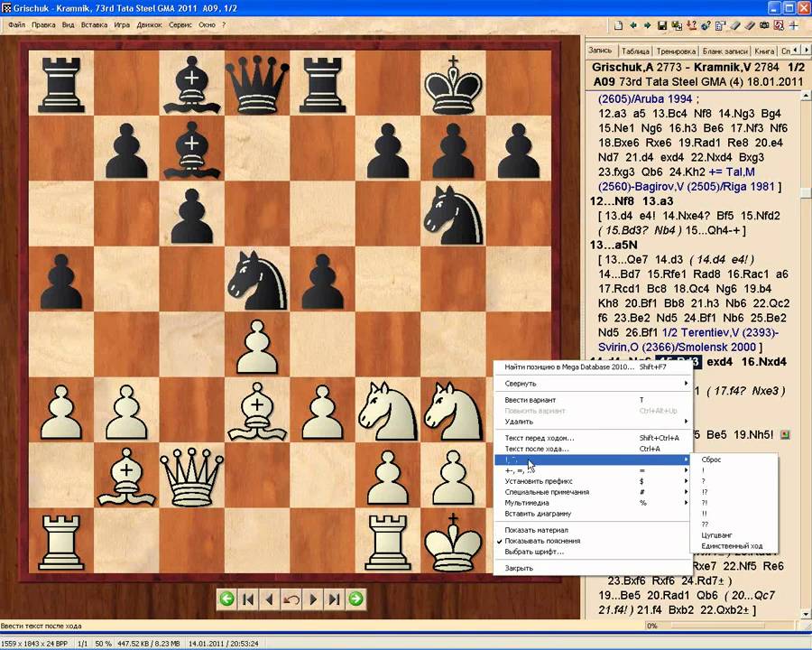This screenshot has width=812, height=650.
Task: Open the Файл menu
Action: (x=16, y=24)
